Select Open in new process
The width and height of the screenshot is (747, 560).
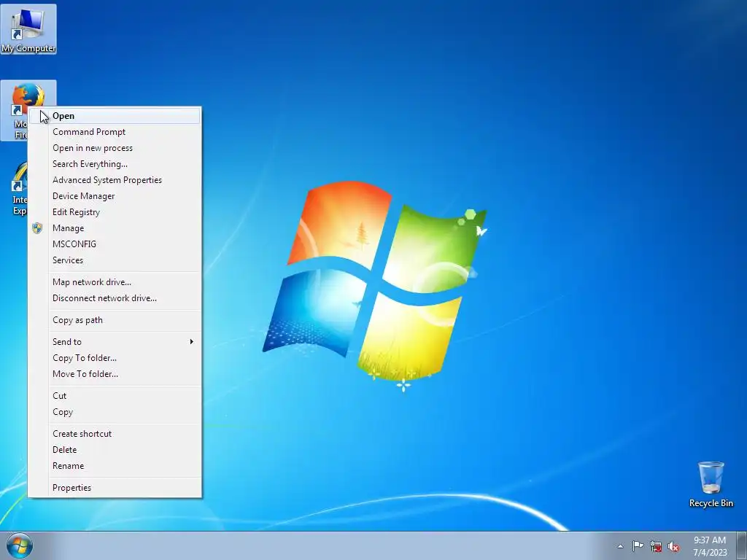(115, 148)
